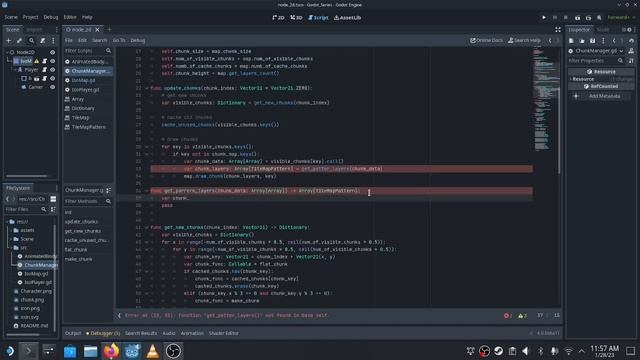Open the top Debug menu
Viewport: 640px width, 360px height.
tap(51, 17)
